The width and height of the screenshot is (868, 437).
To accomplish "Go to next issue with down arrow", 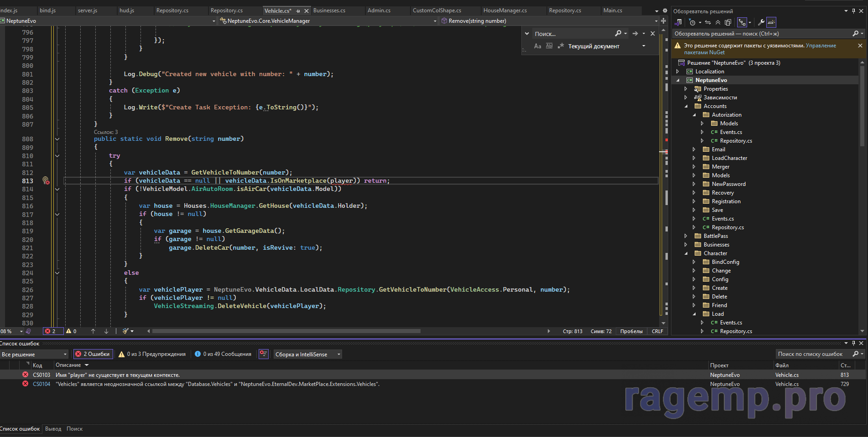I will (106, 331).
